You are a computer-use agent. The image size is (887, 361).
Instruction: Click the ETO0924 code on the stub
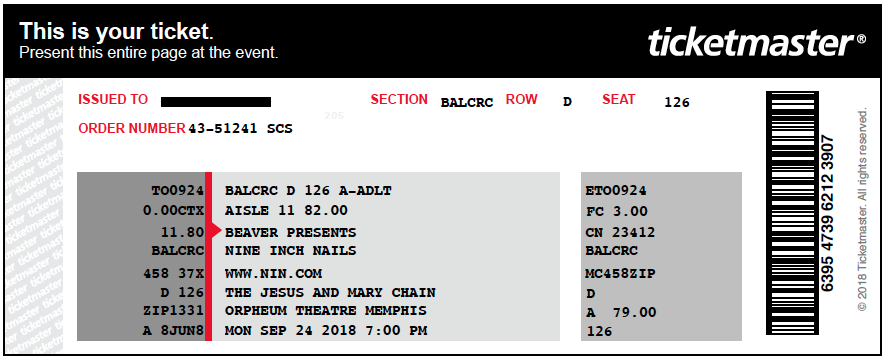point(615,191)
